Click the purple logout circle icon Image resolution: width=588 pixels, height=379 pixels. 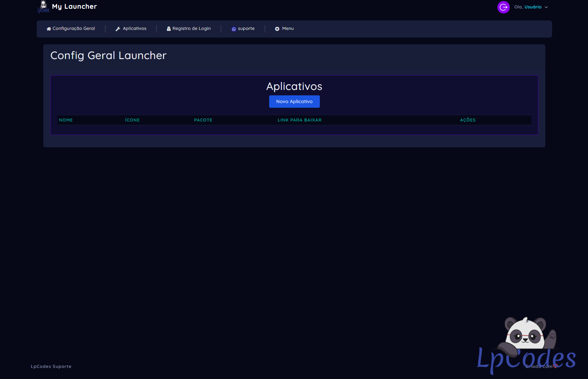tap(503, 7)
